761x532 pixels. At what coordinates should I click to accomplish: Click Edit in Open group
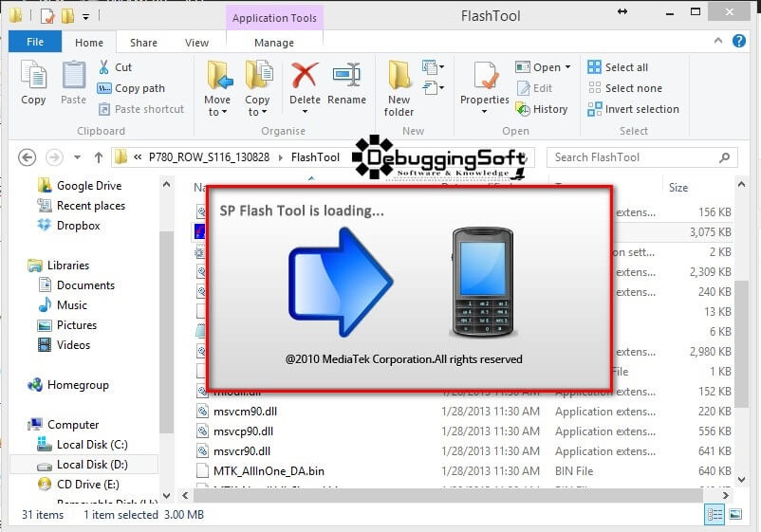click(x=535, y=88)
